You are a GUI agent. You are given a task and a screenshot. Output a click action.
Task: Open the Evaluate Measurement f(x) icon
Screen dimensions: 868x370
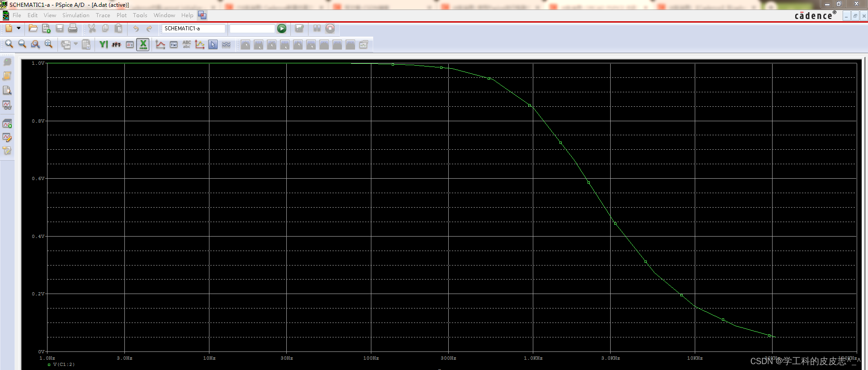pyautogui.click(x=174, y=44)
